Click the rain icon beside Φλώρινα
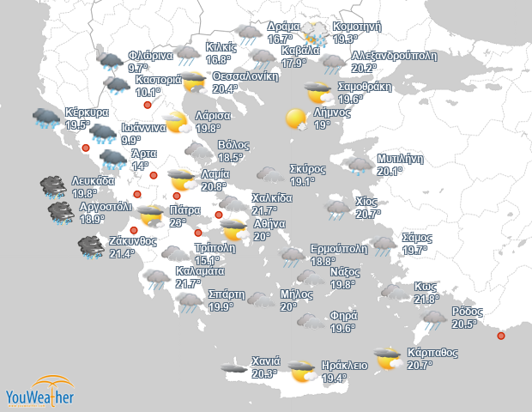The width and height of the screenshot is (532, 412). tap(111, 60)
